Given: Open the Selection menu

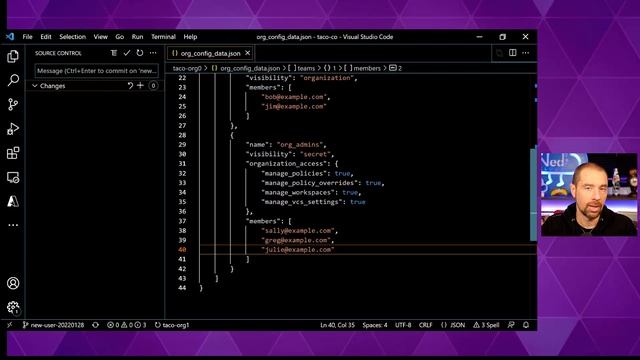Looking at the screenshot, I should [73, 37].
